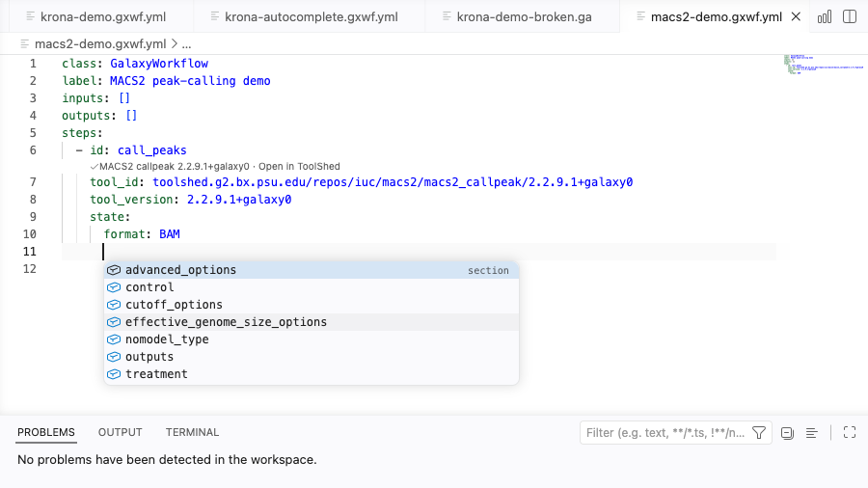Select control suggestion
Image resolution: width=868 pixels, height=488 pixels.
click(312, 287)
